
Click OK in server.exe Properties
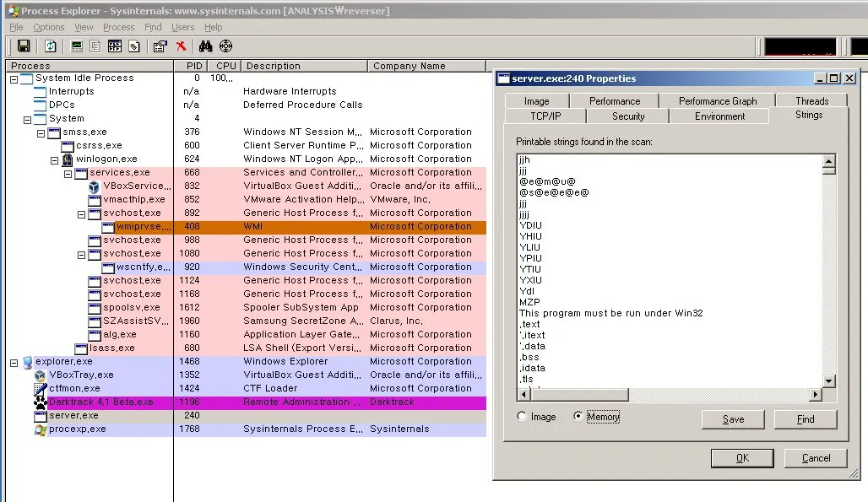pyautogui.click(x=742, y=458)
